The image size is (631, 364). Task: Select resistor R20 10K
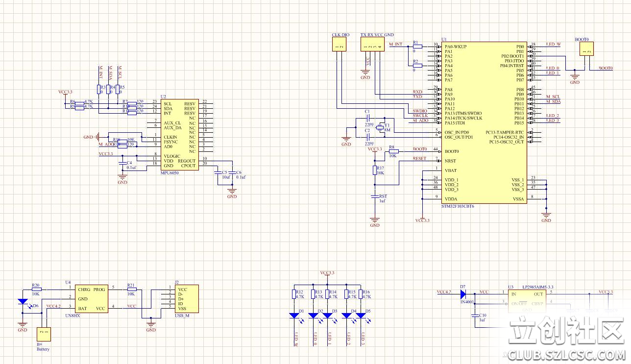(x=36, y=290)
